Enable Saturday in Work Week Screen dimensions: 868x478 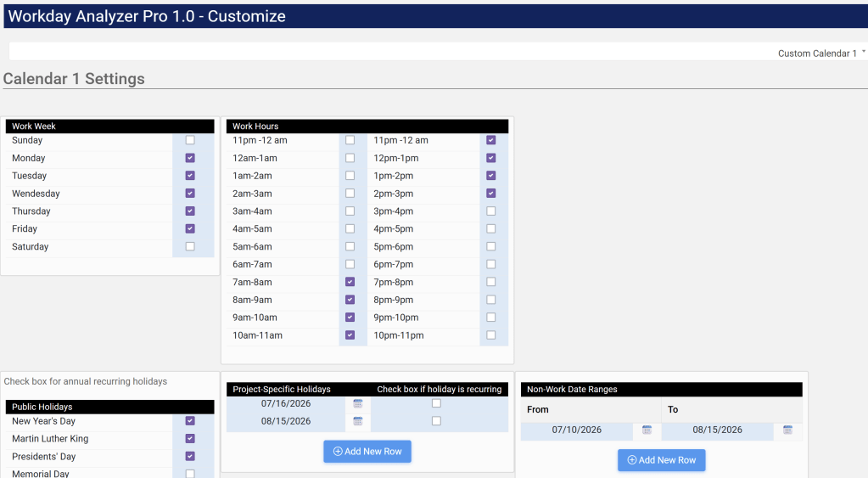190,246
